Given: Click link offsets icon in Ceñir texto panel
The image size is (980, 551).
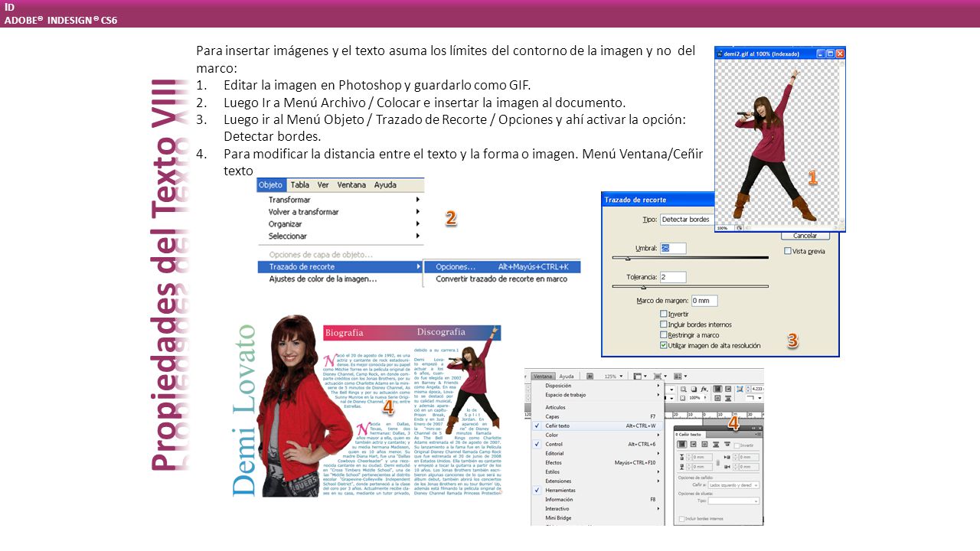Looking at the screenshot, I should 718,463.
